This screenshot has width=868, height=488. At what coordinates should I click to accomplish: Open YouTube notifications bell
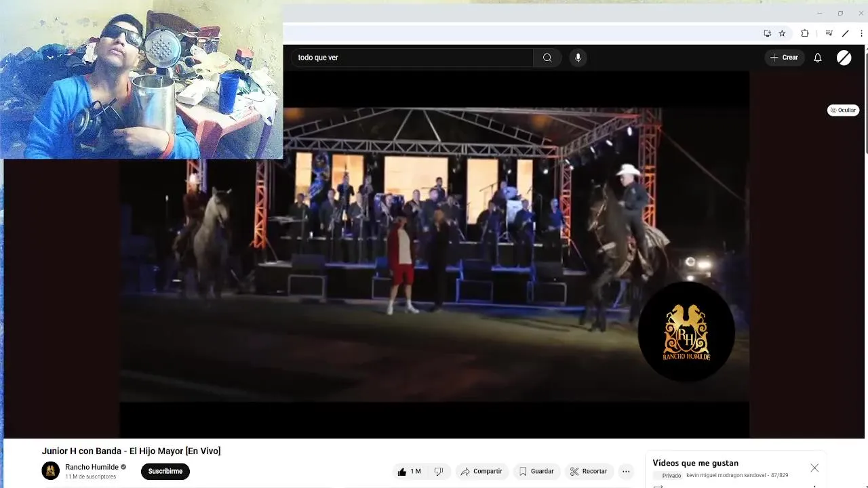pos(818,58)
